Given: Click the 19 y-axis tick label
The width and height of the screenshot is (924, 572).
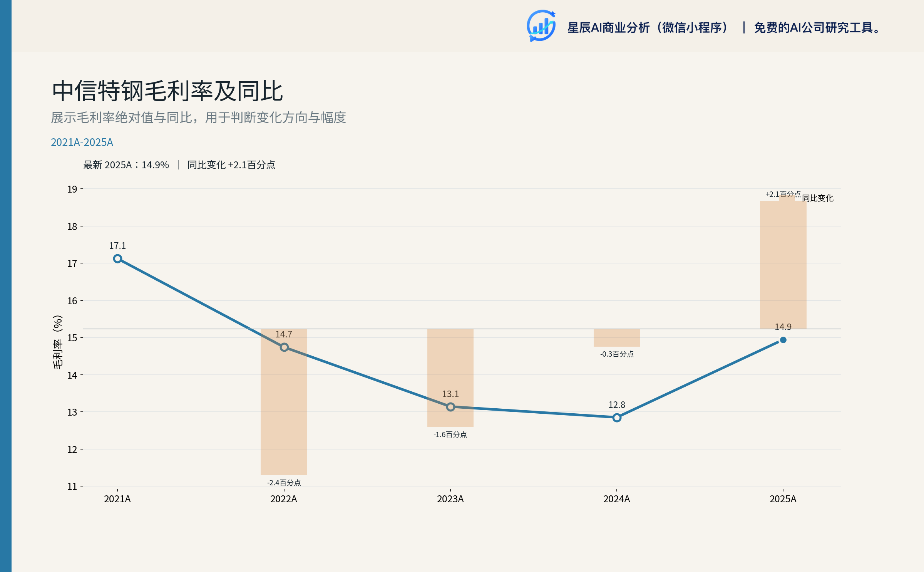Looking at the screenshot, I should click(x=72, y=189).
